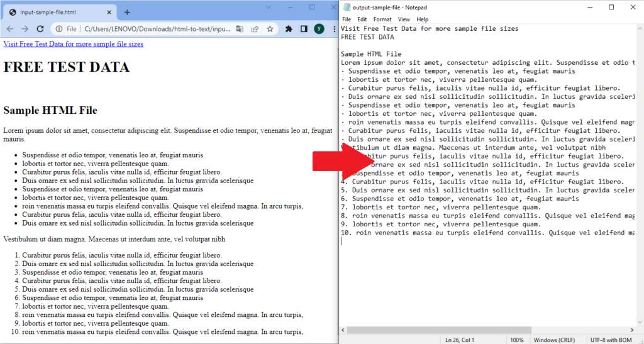Follow the Visit Free Test Data link
644x344 pixels.
point(73,44)
